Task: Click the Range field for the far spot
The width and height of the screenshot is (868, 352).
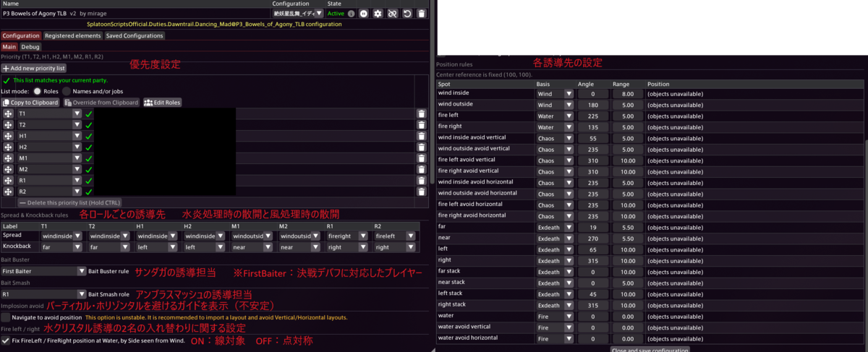Action: point(629,226)
